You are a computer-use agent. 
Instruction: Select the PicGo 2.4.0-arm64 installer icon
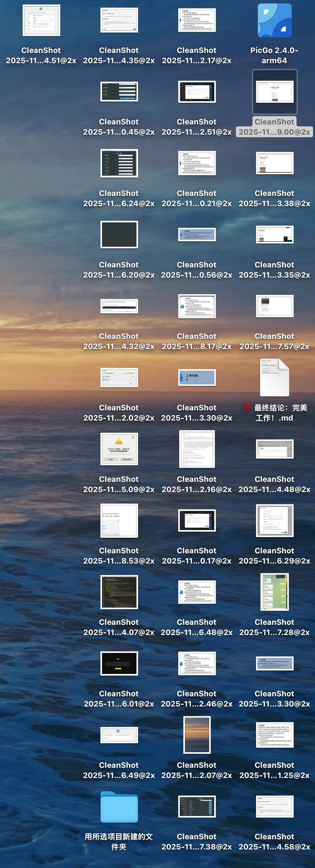click(x=274, y=21)
